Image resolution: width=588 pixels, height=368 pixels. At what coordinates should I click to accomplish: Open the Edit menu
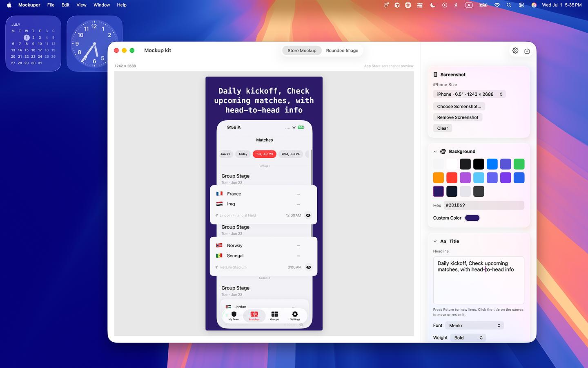(x=65, y=5)
